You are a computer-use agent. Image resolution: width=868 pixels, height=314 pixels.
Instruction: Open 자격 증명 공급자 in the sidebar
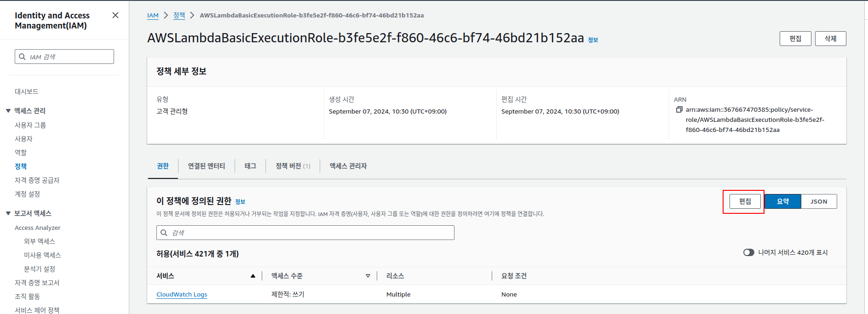tap(37, 180)
